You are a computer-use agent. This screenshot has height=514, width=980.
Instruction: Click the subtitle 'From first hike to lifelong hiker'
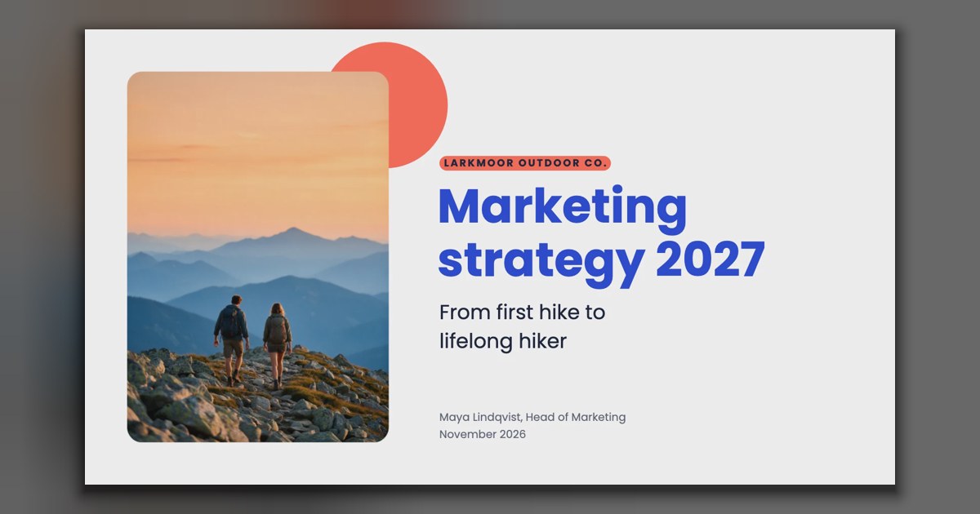point(522,326)
